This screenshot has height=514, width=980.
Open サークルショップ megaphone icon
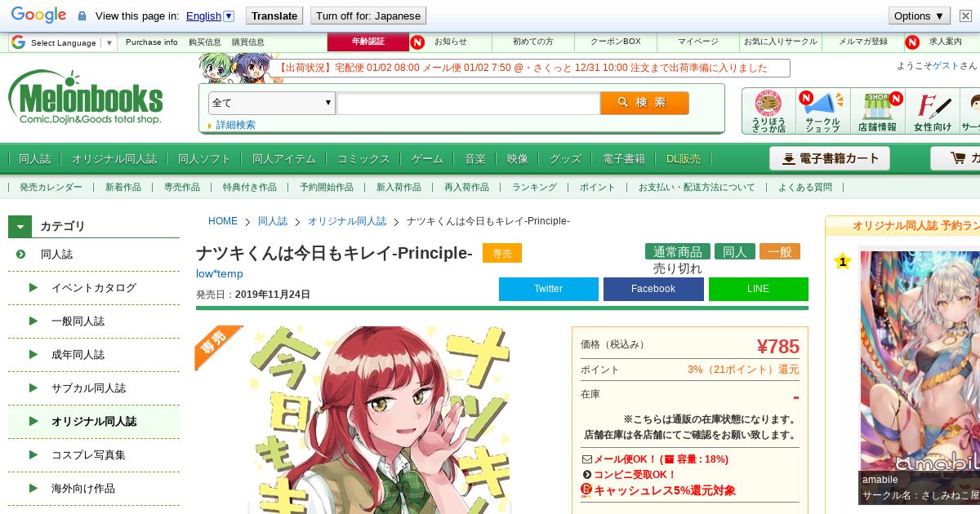[x=822, y=112]
